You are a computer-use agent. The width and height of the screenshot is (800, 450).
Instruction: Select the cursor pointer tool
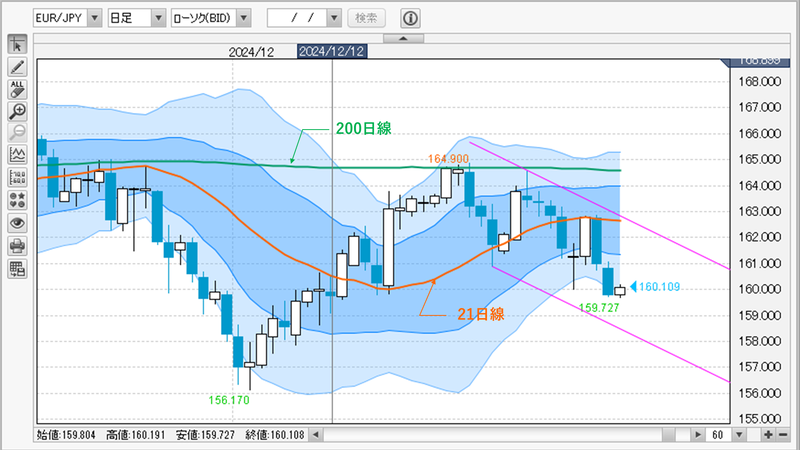(17, 45)
